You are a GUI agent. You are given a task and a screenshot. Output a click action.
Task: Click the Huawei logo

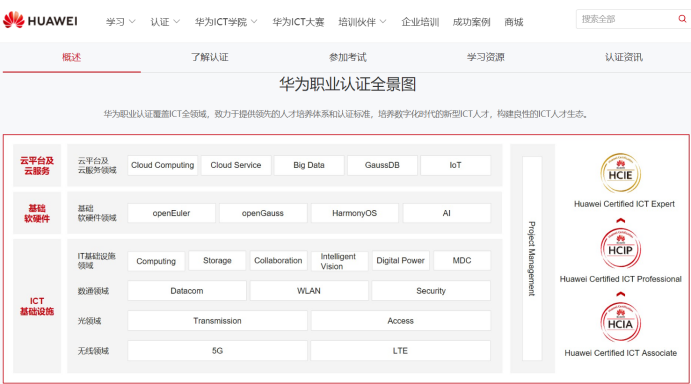click(x=40, y=20)
